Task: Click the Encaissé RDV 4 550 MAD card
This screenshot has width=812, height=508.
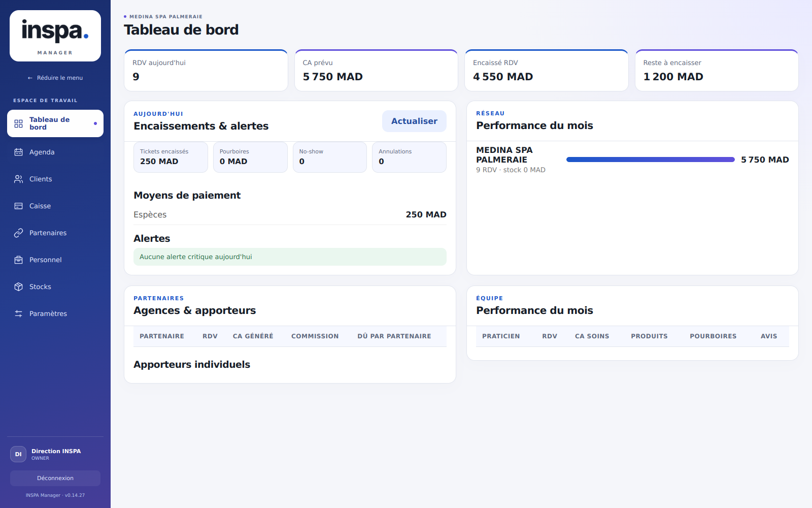Action: coord(547,71)
